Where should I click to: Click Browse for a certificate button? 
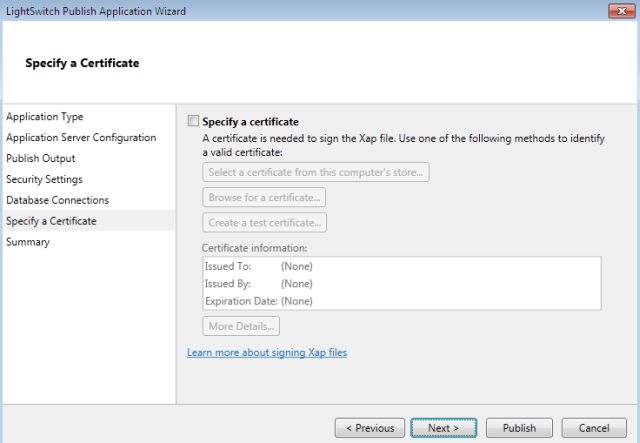pyautogui.click(x=265, y=197)
